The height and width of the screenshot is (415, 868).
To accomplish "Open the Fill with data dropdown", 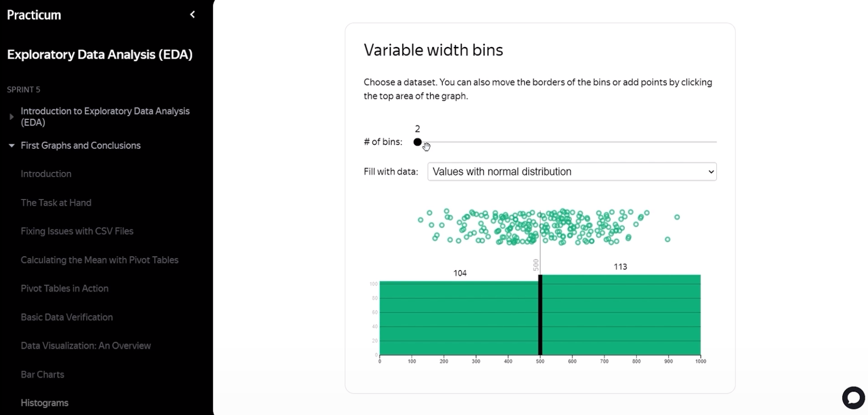I will click(x=571, y=171).
